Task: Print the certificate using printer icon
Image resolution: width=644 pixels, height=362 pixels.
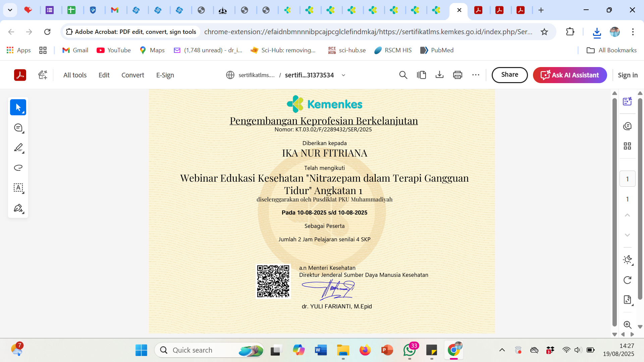Action: (x=458, y=75)
